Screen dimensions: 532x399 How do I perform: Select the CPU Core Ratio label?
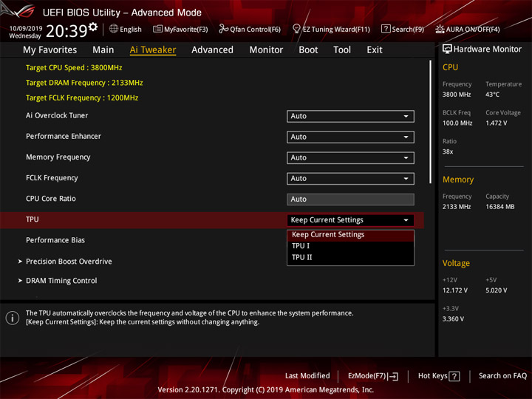point(51,199)
